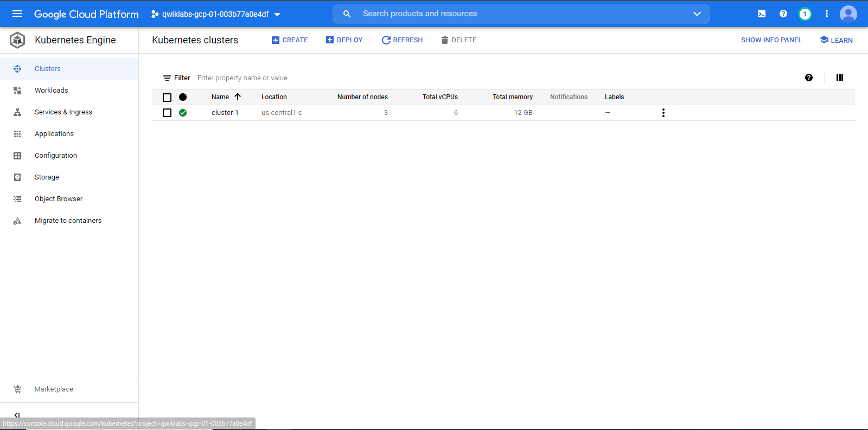
Task: Click the Total memory column header
Action: pos(513,97)
